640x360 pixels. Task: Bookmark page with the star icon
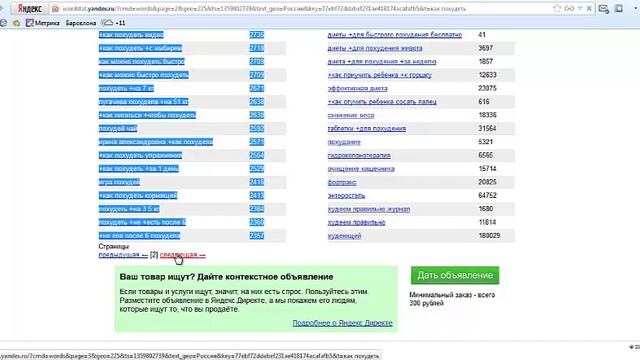(557, 8)
